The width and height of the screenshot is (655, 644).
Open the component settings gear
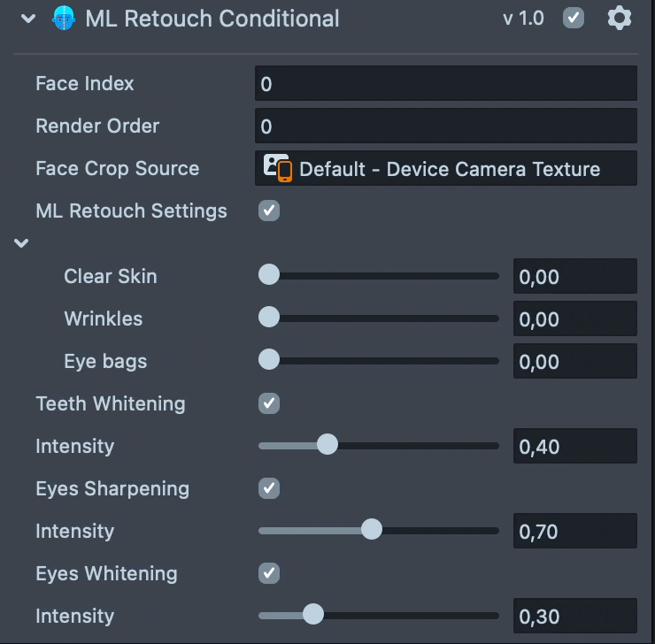pos(620,18)
